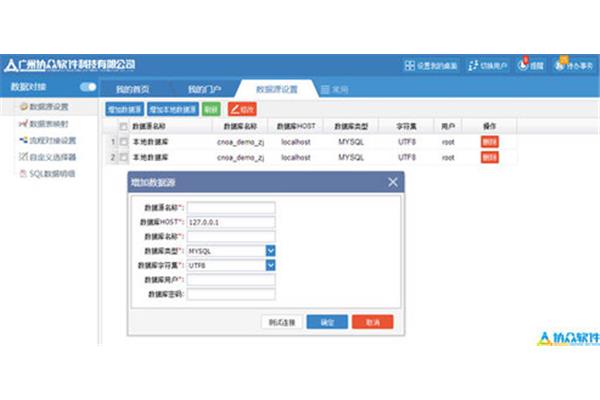Sort by the 数据库类型 column header

pos(351,126)
